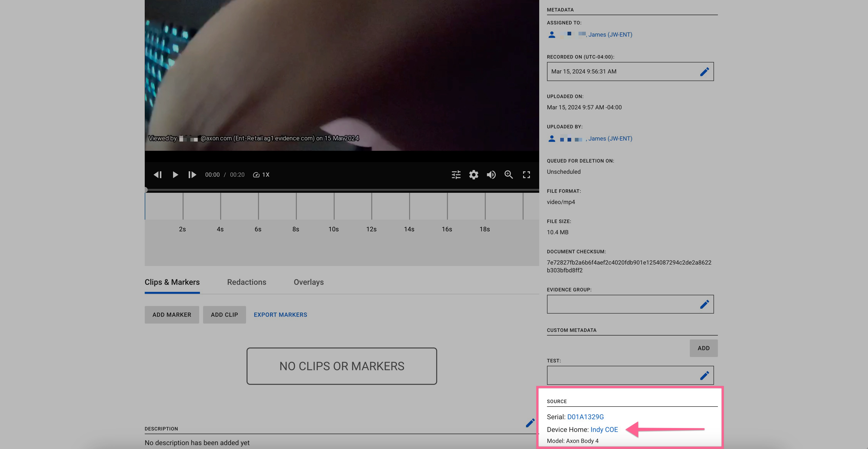Open the player settings gear

474,174
